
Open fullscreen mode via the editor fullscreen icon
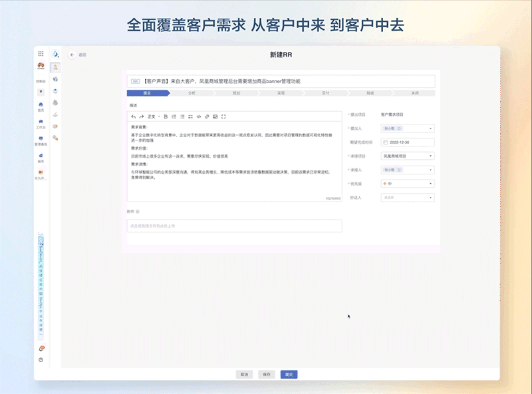click(x=223, y=116)
